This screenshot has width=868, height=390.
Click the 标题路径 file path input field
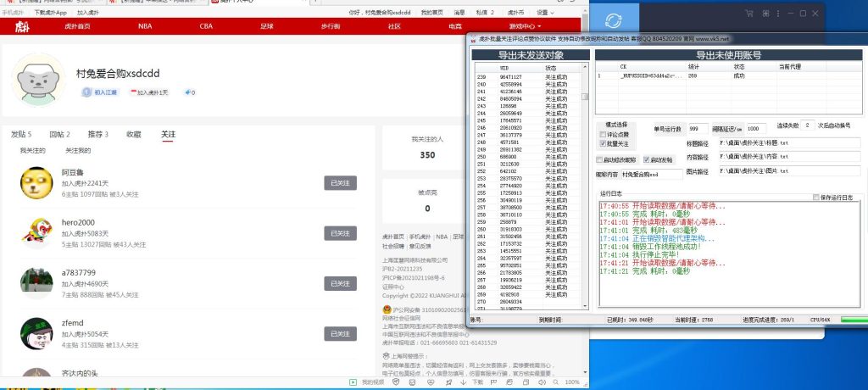(789, 143)
